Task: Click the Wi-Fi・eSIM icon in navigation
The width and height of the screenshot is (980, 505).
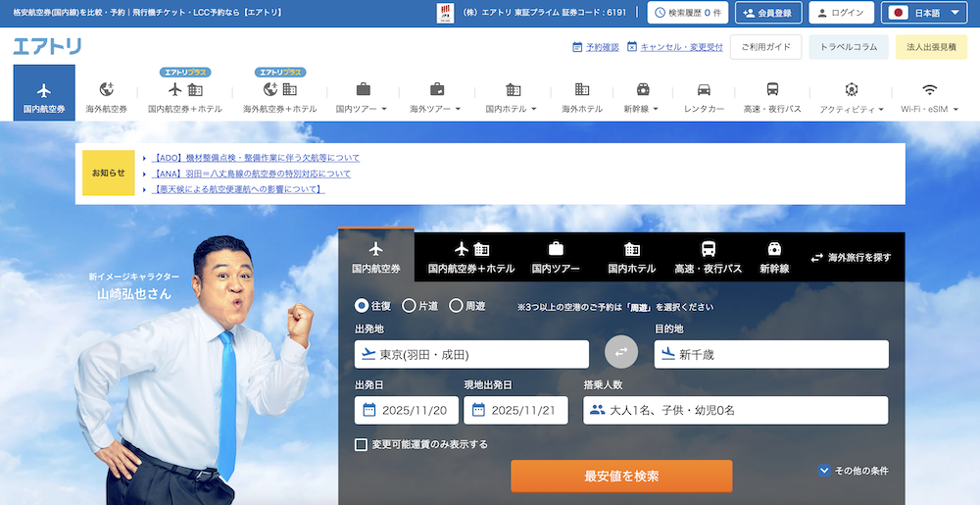Action: [x=929, y=89]
